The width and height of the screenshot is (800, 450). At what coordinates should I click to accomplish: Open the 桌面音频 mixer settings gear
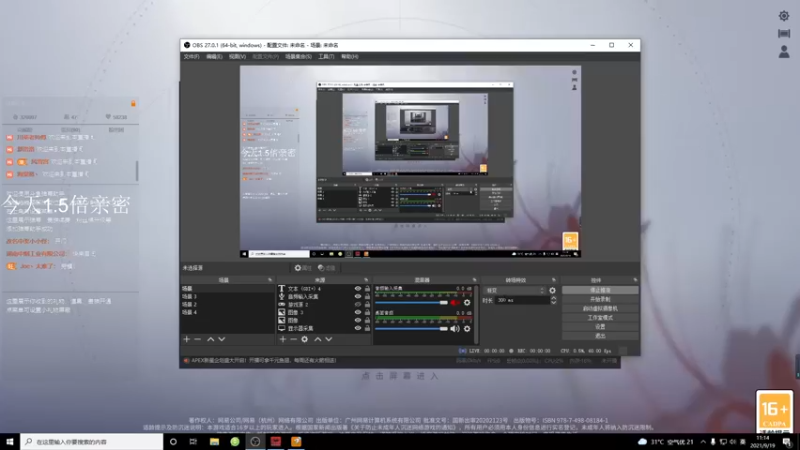coord(467,329)
